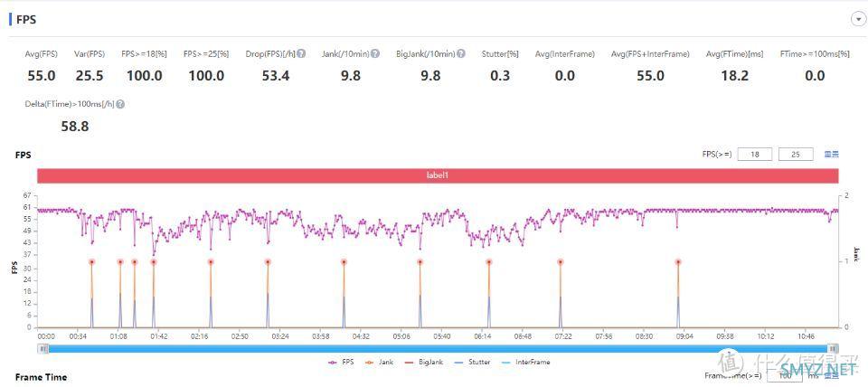Image resolution: width=868 pixels, height=387 pixels.
Task: Edit the FPS threshold field showing 18
Action: [754, 155]
